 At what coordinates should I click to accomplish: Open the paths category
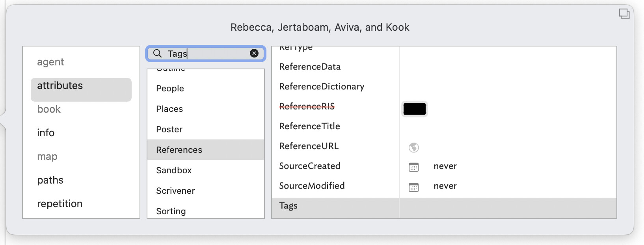tap(50, 180)
